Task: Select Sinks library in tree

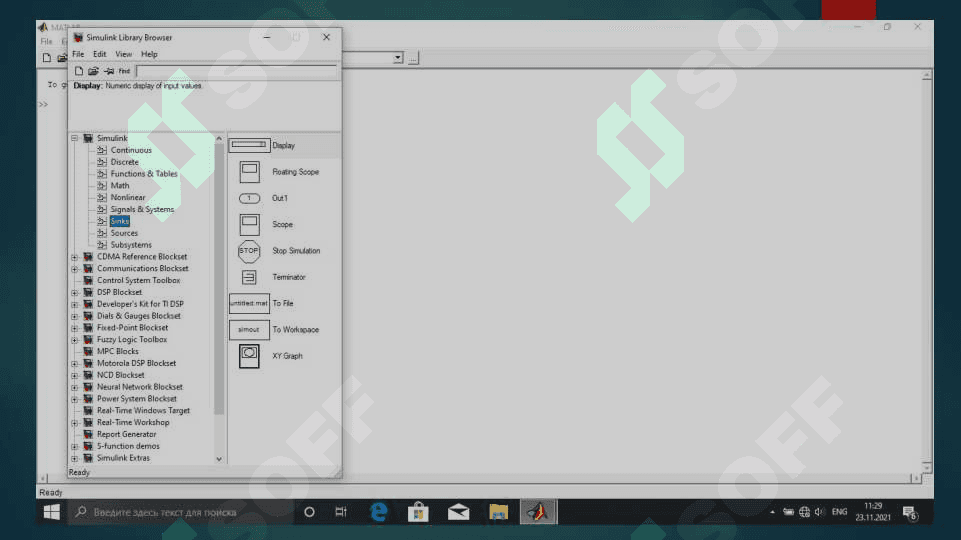Action: click(x=120, y=221)
